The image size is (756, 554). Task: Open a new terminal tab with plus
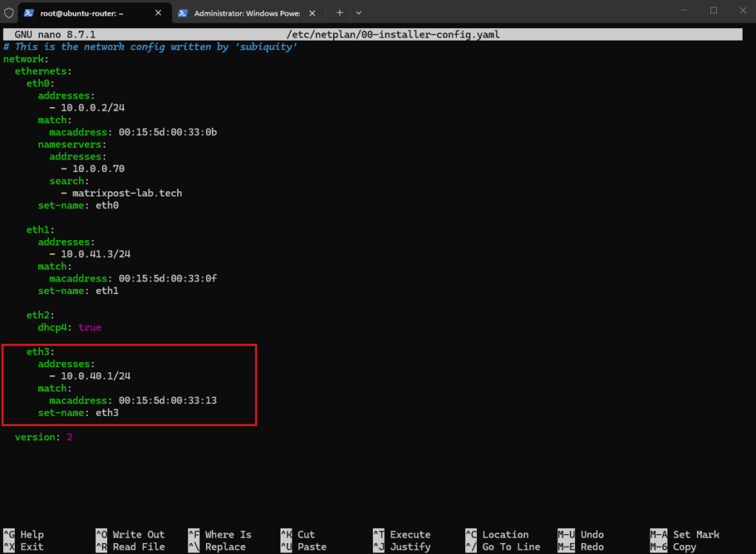tap(340, 13)
